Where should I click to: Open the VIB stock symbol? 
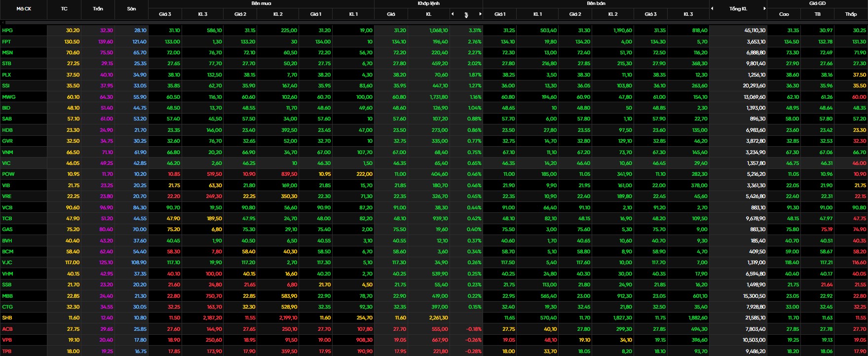(6, 185)
